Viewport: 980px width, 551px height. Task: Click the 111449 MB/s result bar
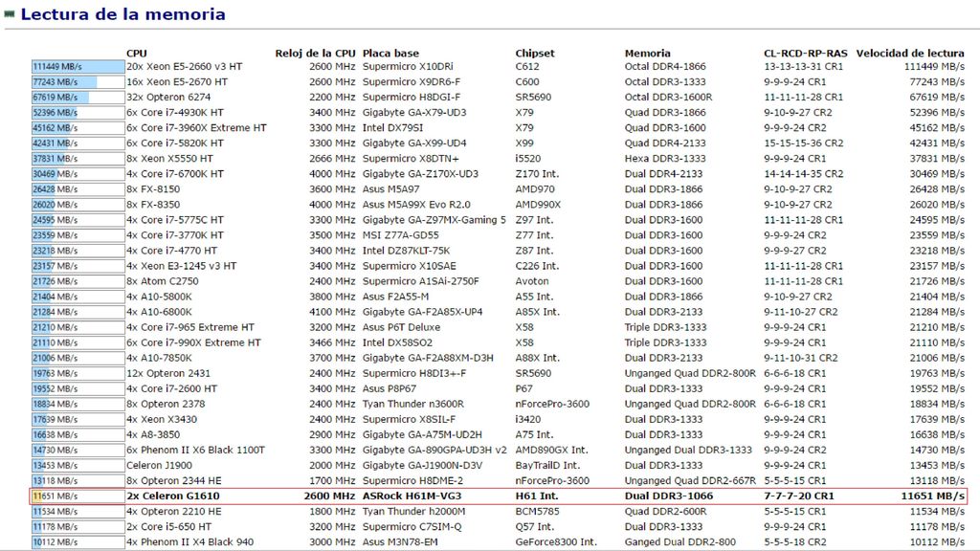(x=78, y=66)
